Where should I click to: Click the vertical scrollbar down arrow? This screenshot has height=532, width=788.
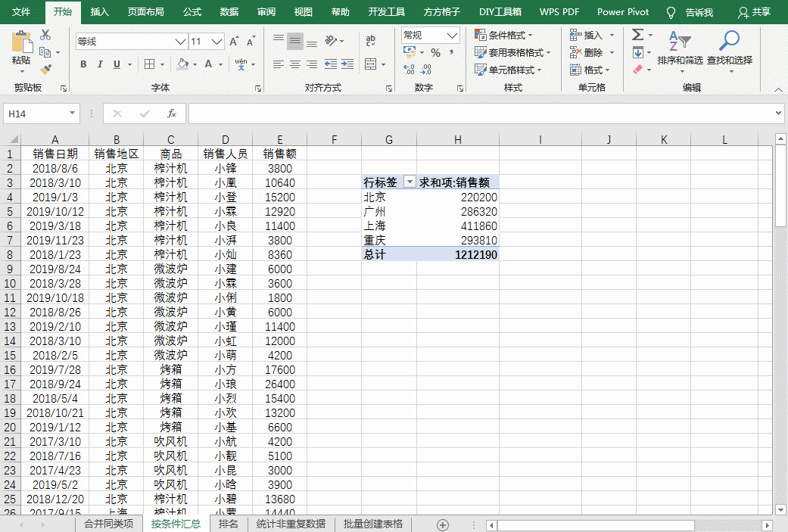pyautogui.click(x=780, y=509)
